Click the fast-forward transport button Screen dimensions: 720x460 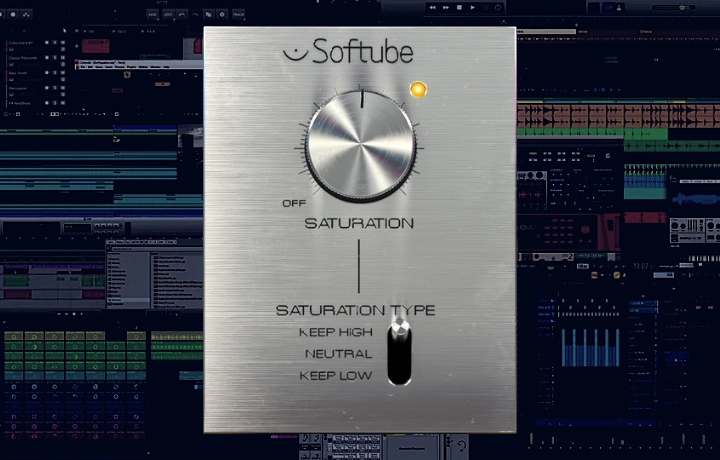(445, 7)
